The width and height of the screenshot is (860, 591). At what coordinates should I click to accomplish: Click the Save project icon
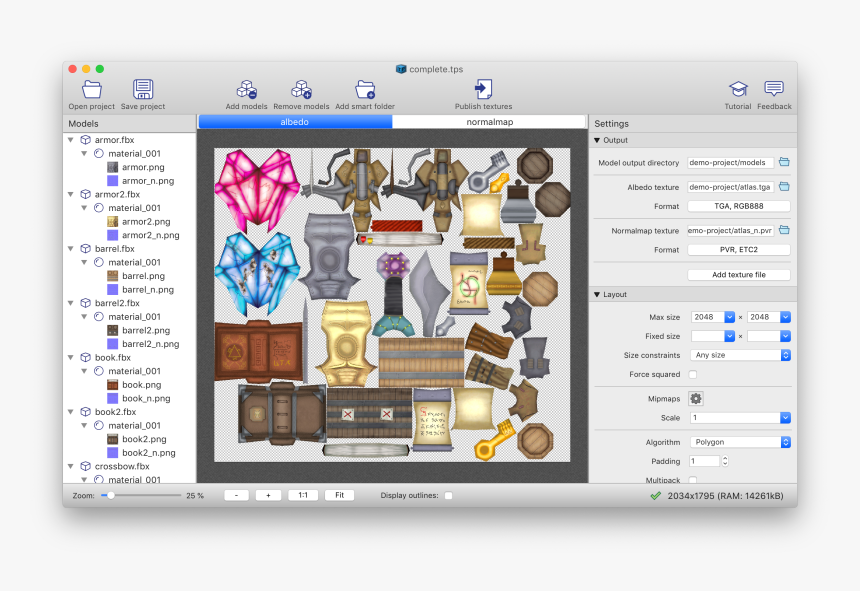143,89
